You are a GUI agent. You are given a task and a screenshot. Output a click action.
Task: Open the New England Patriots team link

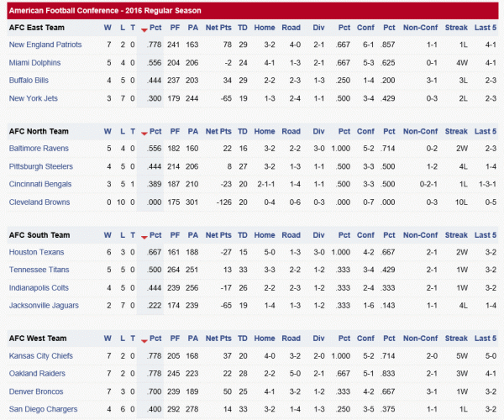(x=45, y=45)
